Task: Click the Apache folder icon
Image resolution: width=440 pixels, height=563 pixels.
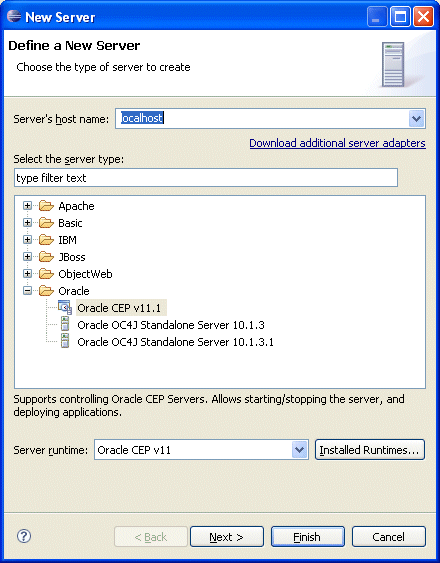Action: click(46, 206)
